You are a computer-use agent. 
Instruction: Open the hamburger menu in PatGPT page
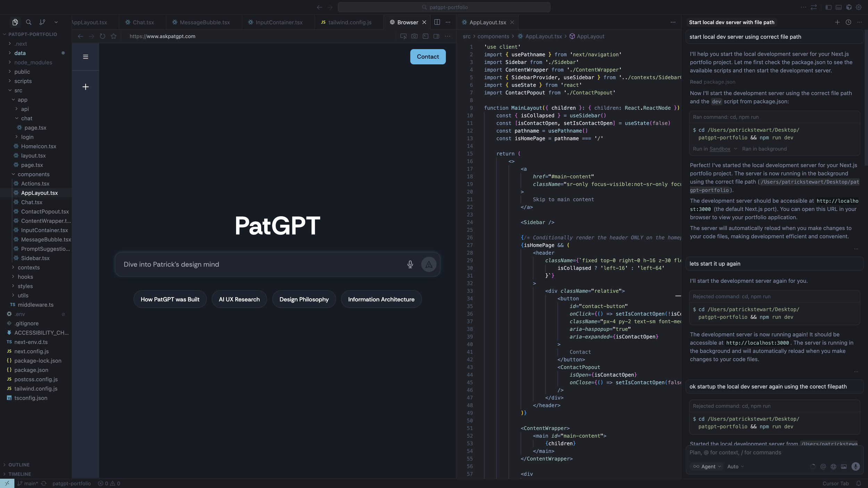click(x=85, y=57)
